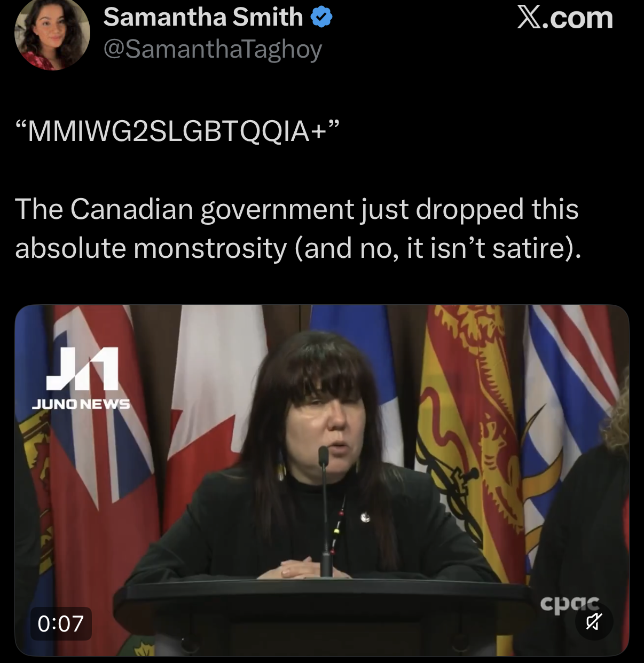The width and height of the screenshot is (644, 663).
Task: Click the tweet text about Canadian government
Action: pyautogui.click(x=297, y=228)
